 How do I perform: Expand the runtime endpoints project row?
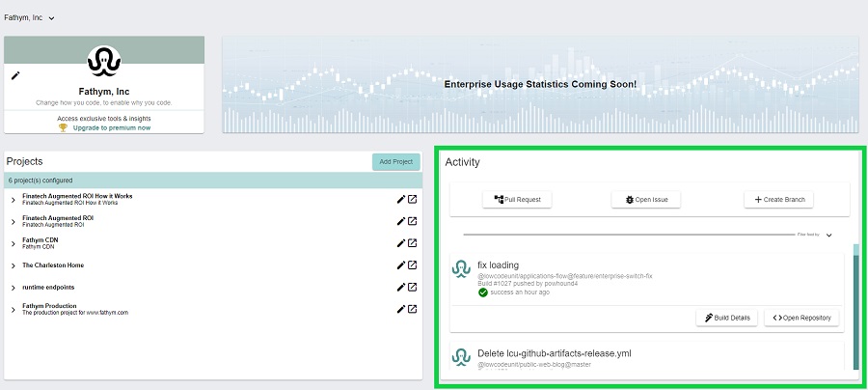click(x=14, y=288)
